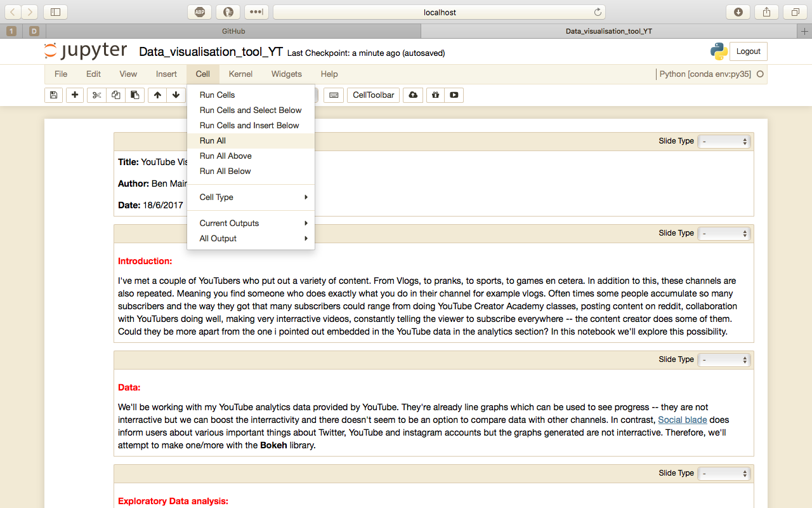Show Safari sidebar
The width and height of the screenshot is (812, 508).
point(55,12)
